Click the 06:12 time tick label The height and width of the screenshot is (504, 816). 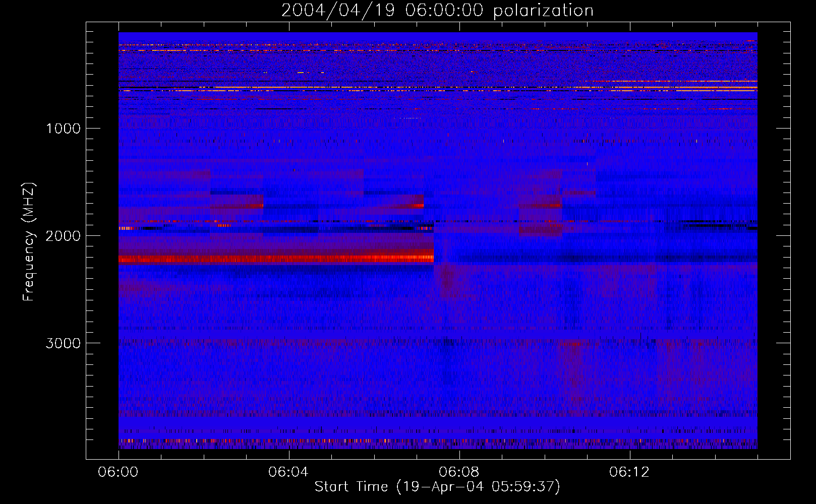[x=629, y=472]
